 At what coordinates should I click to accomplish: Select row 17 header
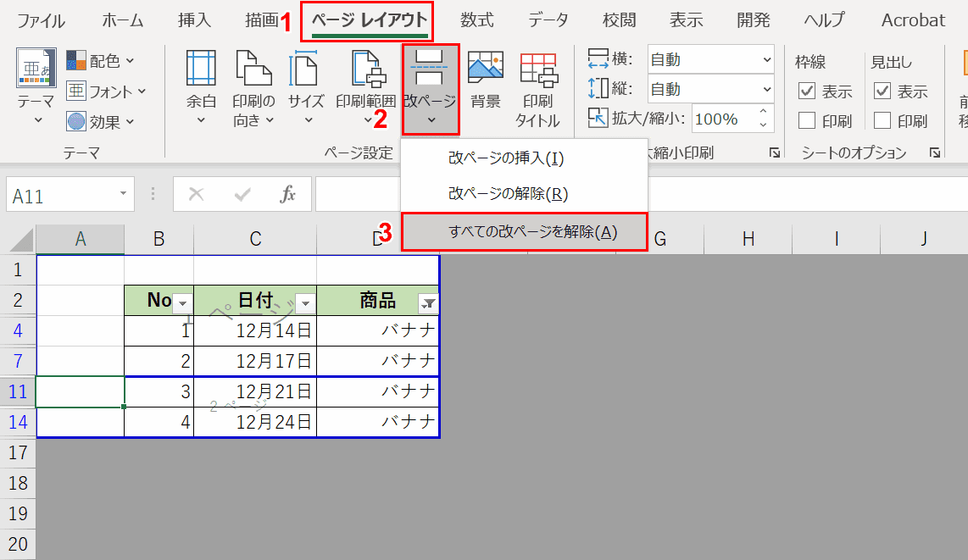[18, 452]
